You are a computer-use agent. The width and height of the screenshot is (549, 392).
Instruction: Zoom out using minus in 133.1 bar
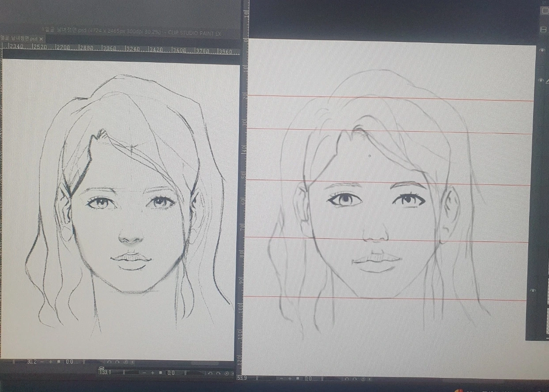point(144,373)
